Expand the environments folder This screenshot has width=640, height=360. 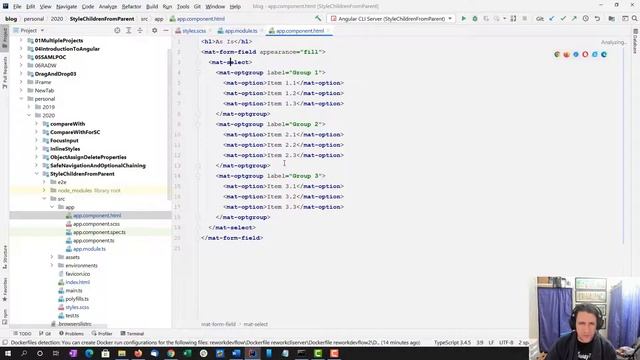pos(52,265)
